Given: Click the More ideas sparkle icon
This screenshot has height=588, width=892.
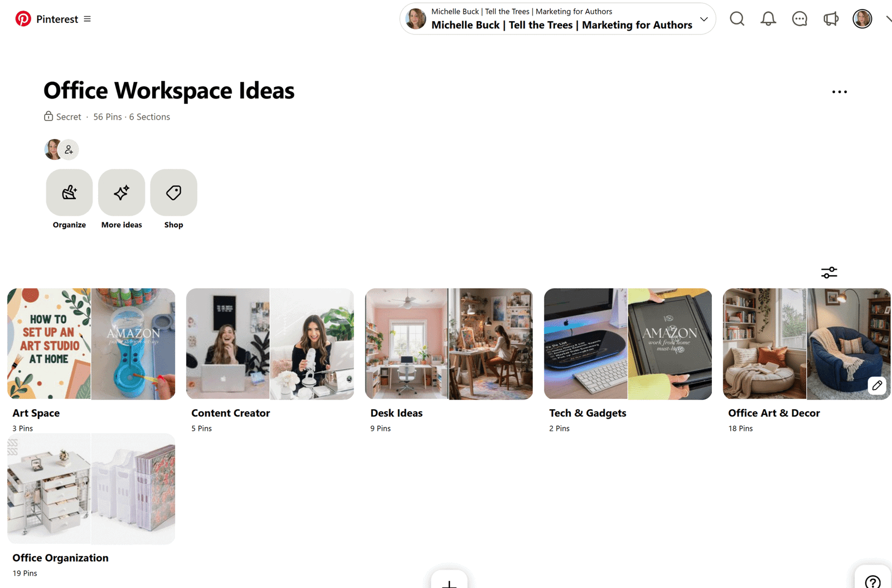Looking at the screenshot, I should click(122, 193).
